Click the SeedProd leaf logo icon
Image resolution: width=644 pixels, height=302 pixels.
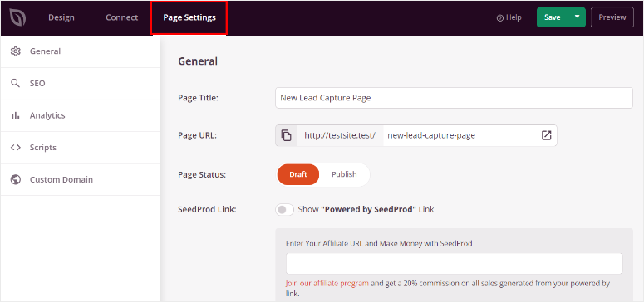coord(17,17)
